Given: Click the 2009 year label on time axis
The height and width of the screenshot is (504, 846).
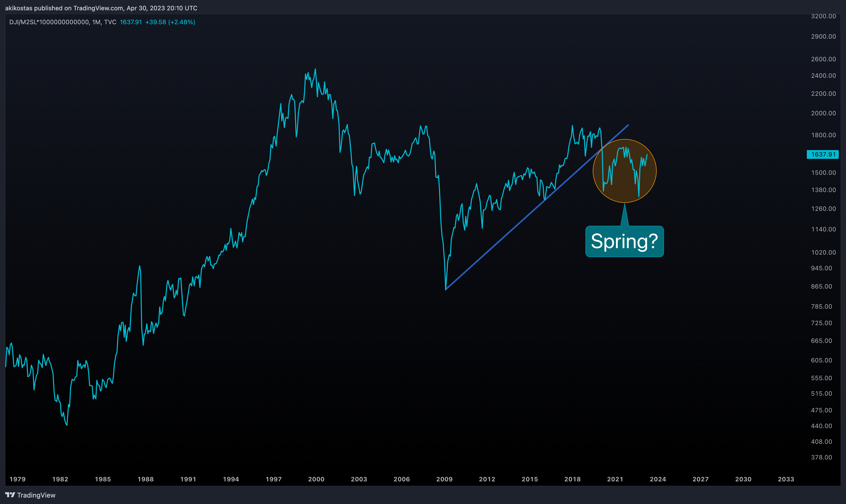Looking at the screenshot, I should pyautogui.click(x=445, y=480).
